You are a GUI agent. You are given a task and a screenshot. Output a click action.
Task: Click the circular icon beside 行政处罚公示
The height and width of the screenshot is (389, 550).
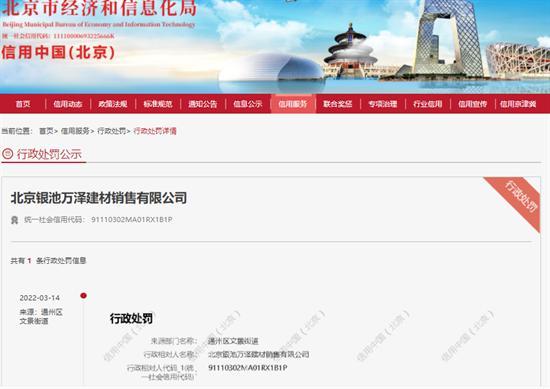(7, 154)
